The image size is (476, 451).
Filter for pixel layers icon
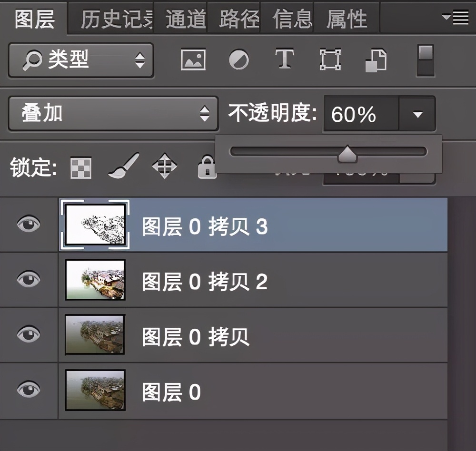coord(193,59)
